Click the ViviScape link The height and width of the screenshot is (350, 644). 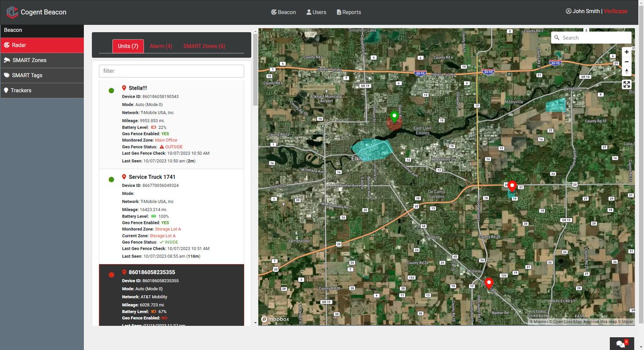click(616, 11)
